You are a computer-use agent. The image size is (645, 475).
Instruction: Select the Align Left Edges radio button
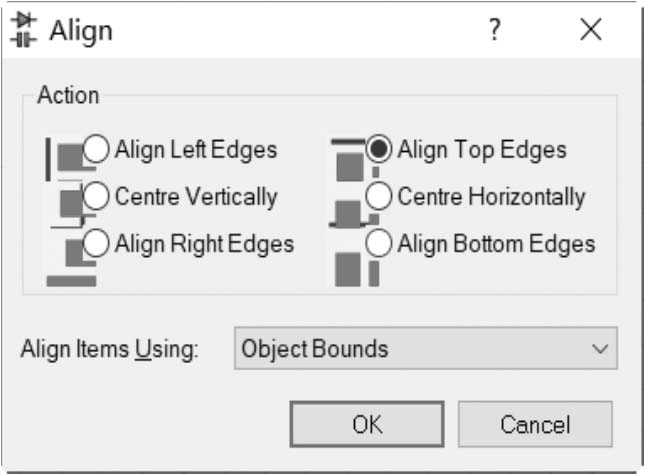(97, 150)
